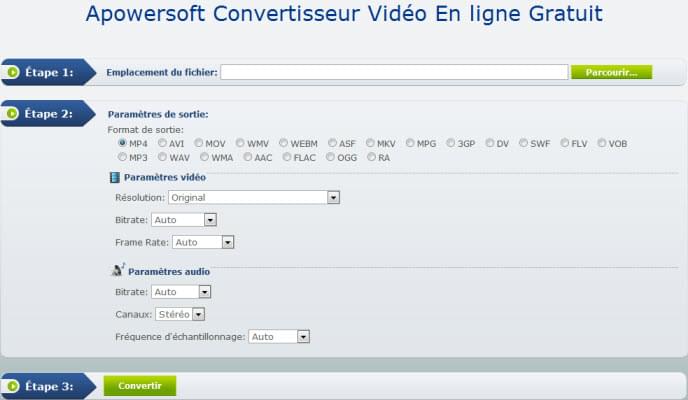Select the WEBM radio button
Viewport: 688px width, 400px height.
[x=283, y=143]
